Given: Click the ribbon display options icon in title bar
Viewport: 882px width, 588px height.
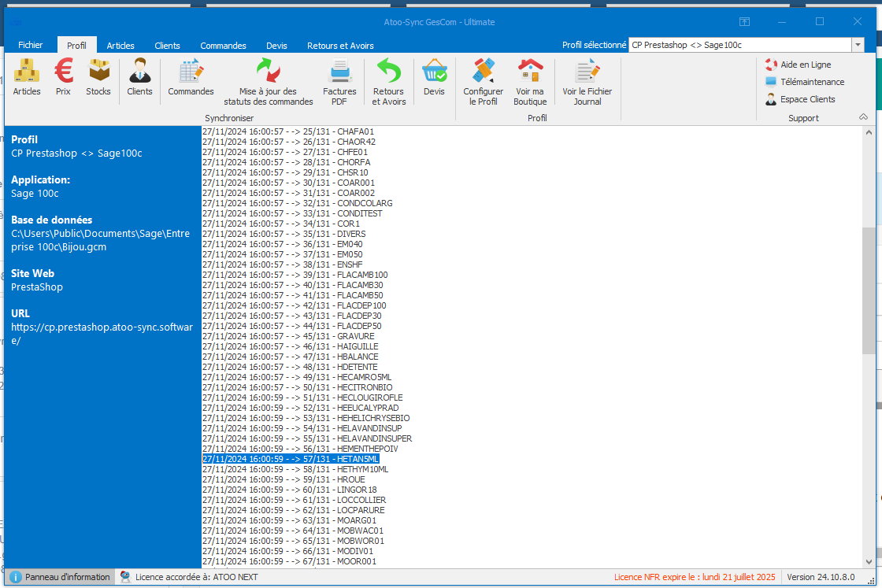Looking at the screenshot, I should coord(744,22).
